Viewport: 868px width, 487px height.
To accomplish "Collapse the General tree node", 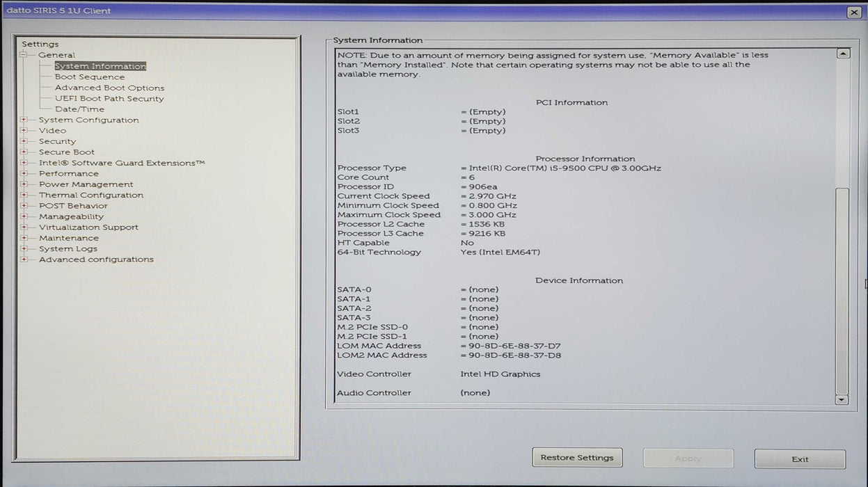I will point(24,55).
